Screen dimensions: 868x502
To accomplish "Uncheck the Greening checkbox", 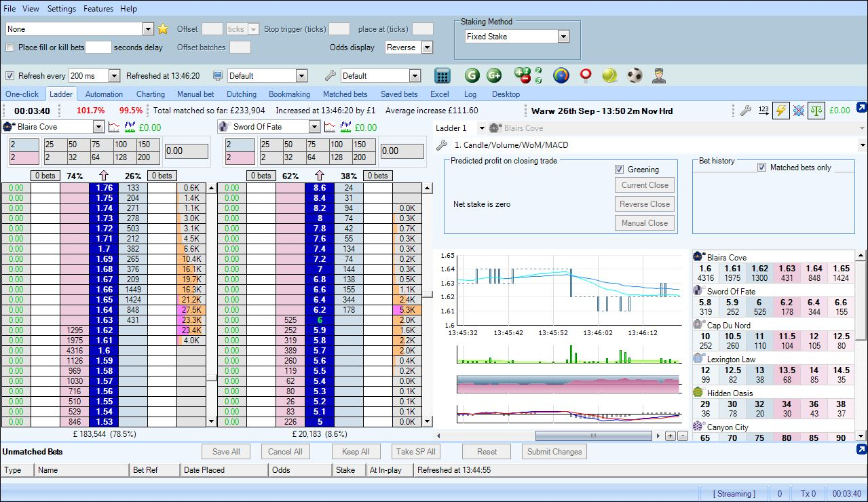I will tap(619, 170).
